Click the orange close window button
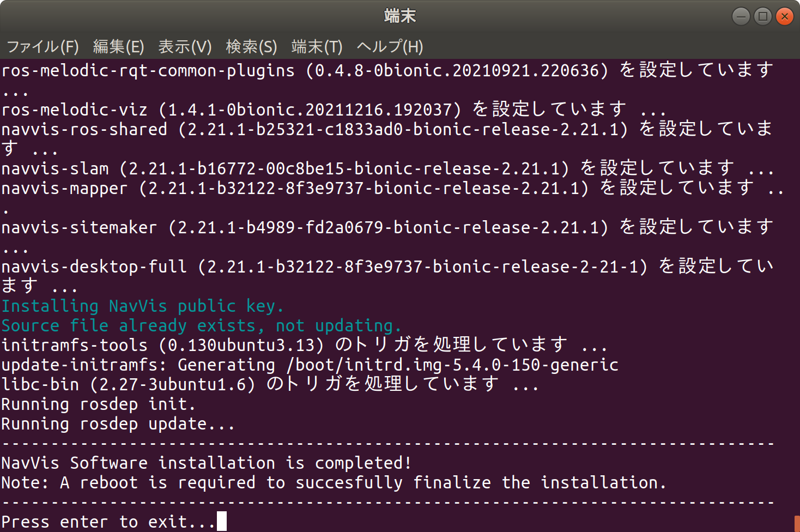800x532 pixels. (x=784, y=16)
